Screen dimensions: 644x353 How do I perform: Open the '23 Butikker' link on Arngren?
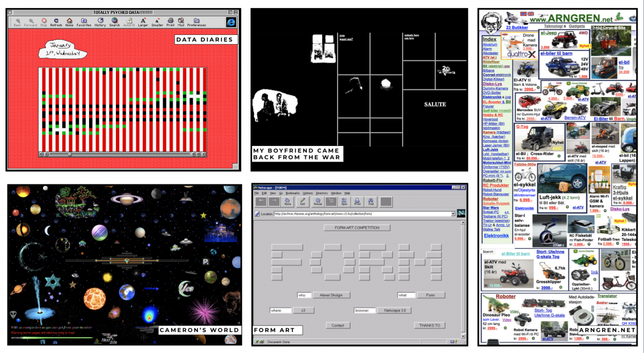point(516,28)
